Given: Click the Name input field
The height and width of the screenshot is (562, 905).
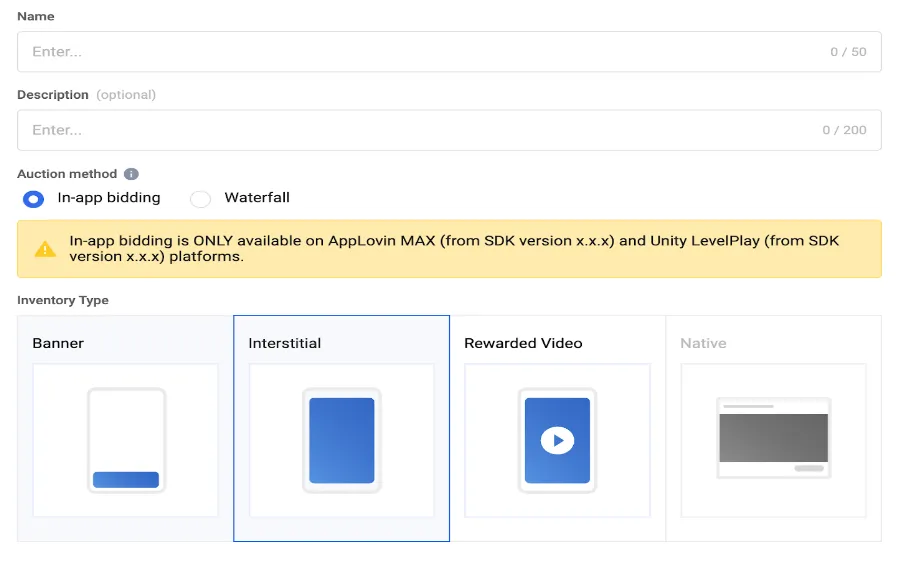Looking at the screenshot, I should tap(449, 52).
